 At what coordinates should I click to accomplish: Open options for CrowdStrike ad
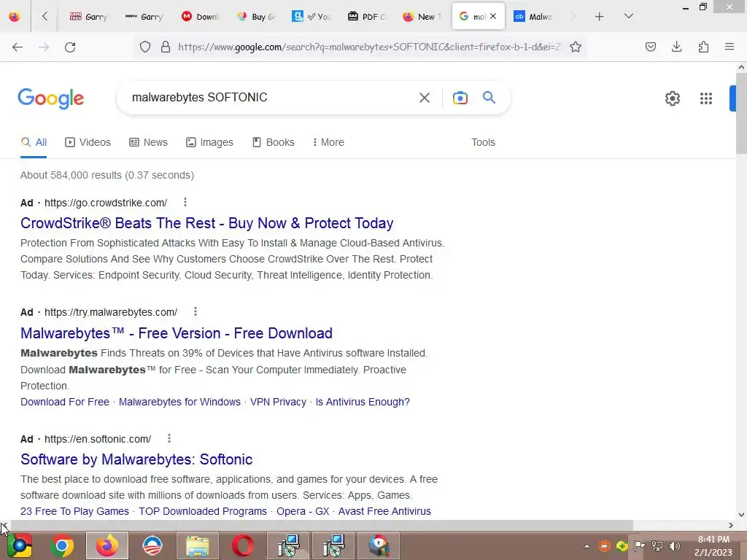point(185,203)
